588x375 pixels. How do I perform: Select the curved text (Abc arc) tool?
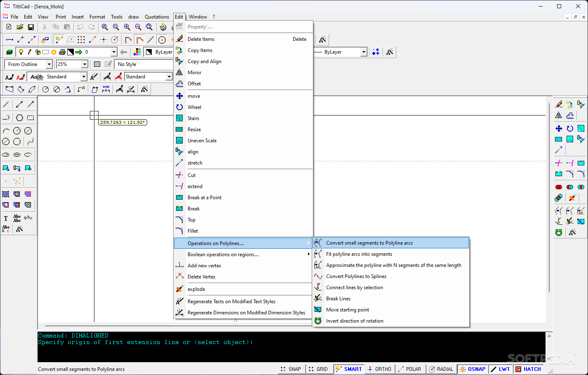click(x=28, y=218)
